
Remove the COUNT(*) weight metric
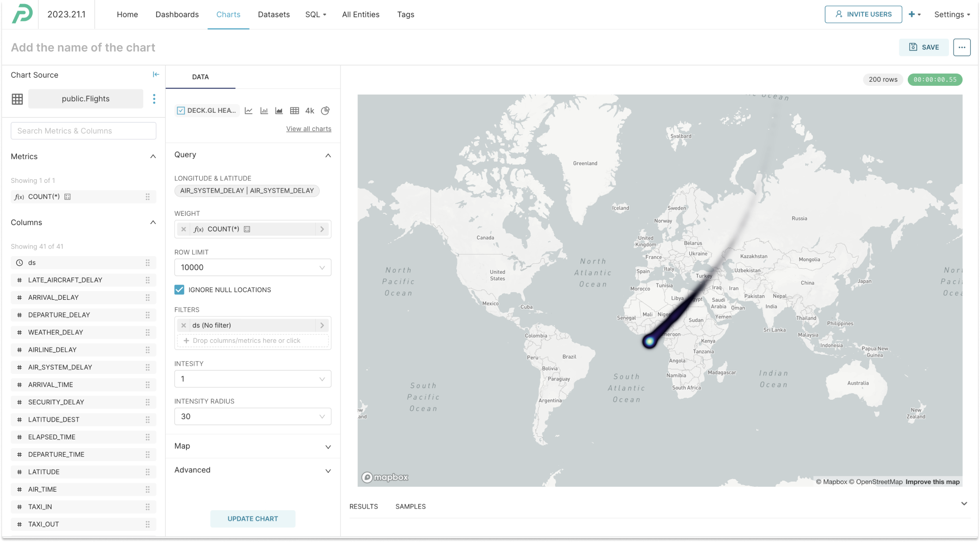[183, 230]
